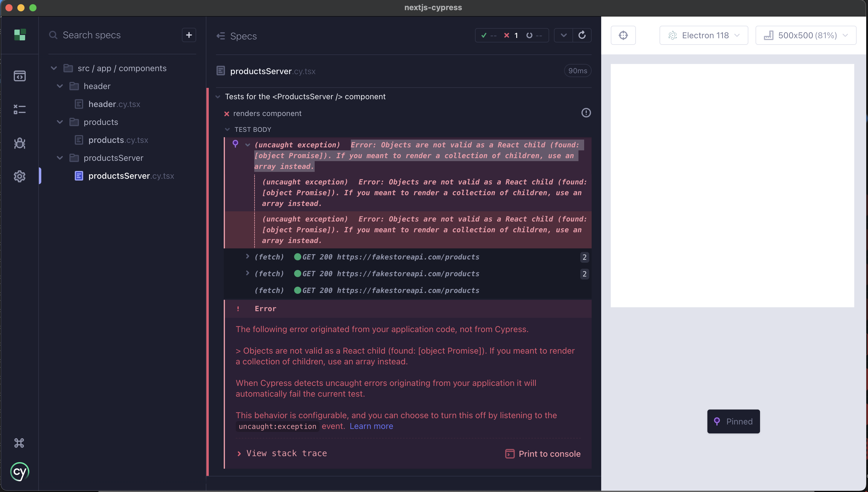Click the red Error header row
The image size is (868, 492).
click(407, 308)
